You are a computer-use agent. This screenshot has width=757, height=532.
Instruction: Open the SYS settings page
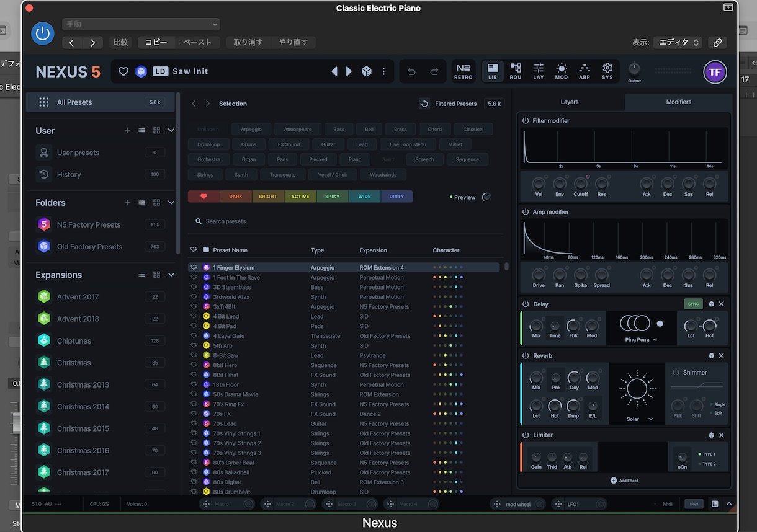[x=607, y=71]
